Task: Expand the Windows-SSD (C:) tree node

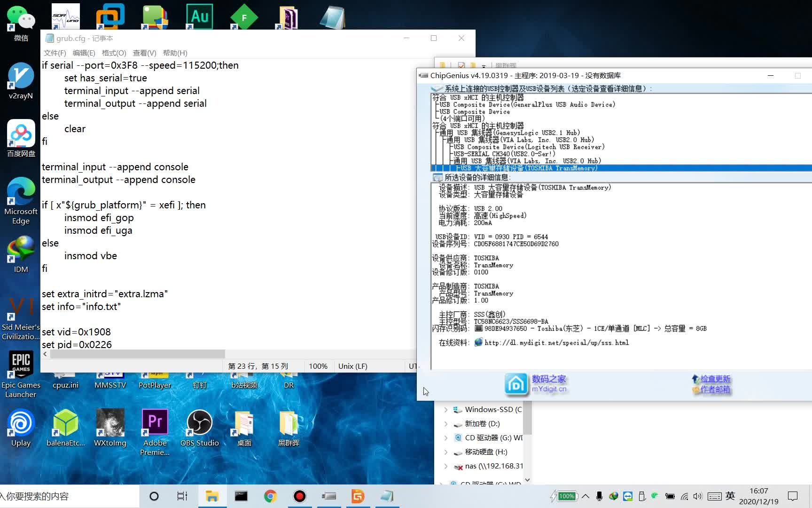Action: click(446, 410)
